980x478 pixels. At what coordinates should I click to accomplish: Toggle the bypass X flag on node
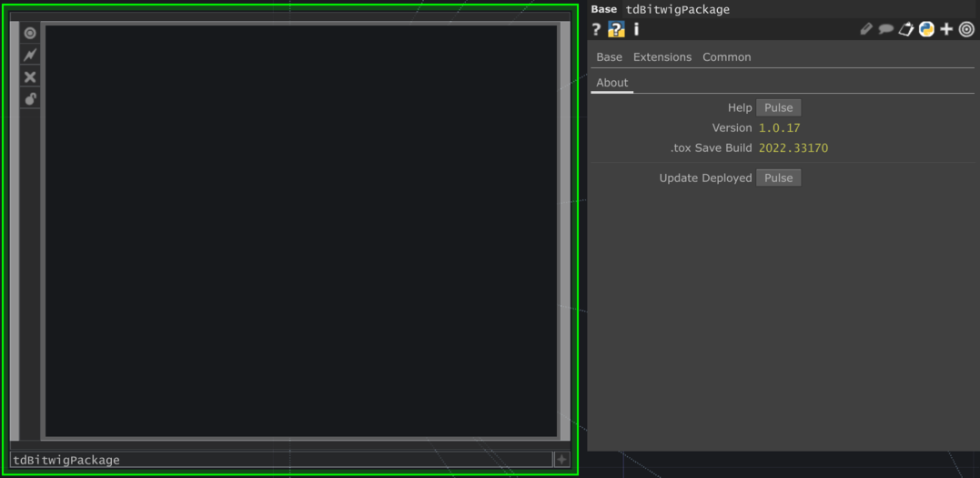pos(30,76)
